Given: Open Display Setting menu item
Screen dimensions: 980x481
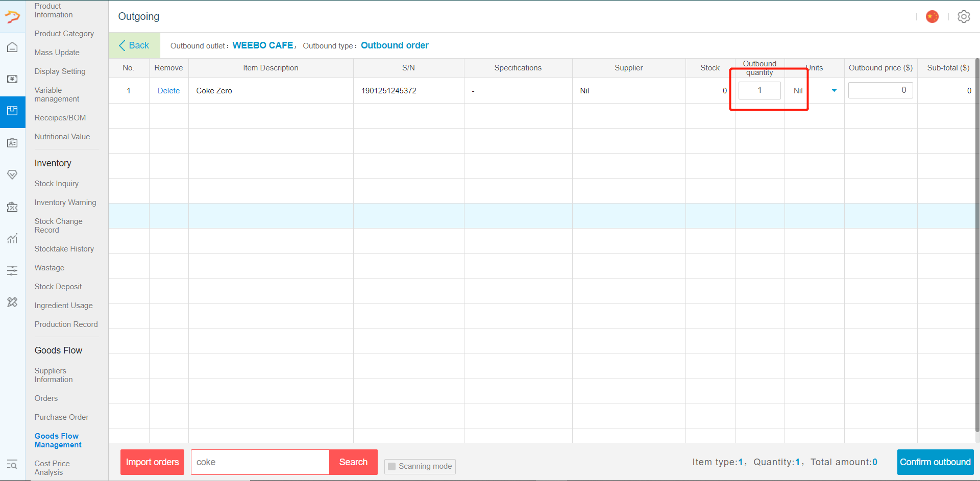Looking at the screenshot, I should coord(60,71).
